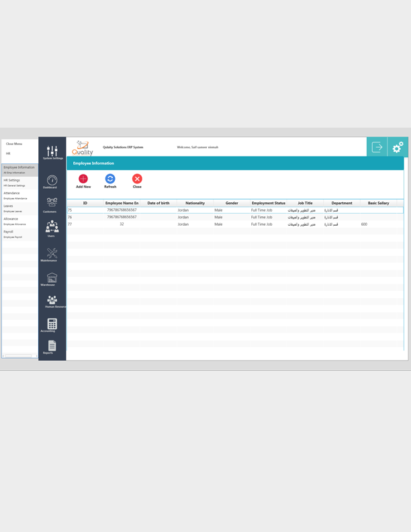Select Attendance menu entry
Viewport: 411px width, 532px height.
click(19, 195)
